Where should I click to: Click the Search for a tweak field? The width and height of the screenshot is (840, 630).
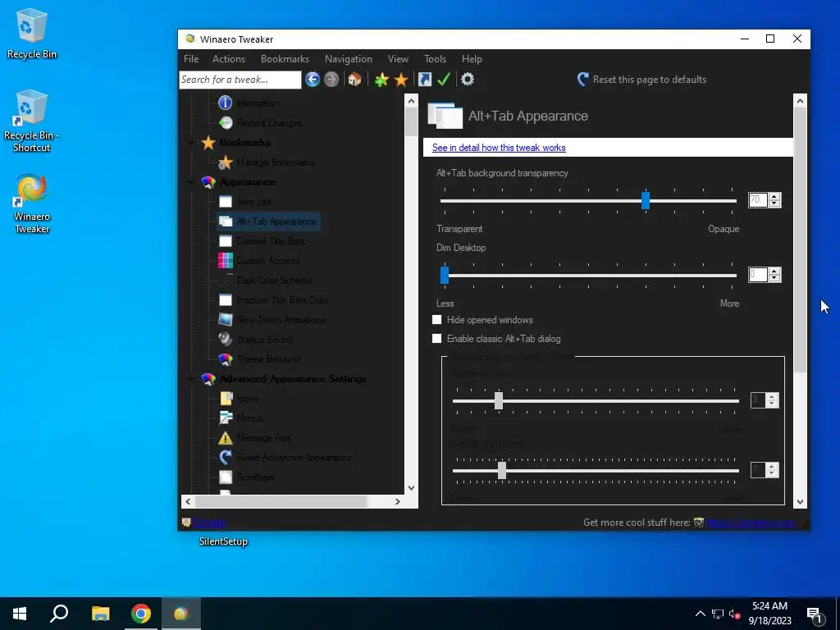click(240, 80)
